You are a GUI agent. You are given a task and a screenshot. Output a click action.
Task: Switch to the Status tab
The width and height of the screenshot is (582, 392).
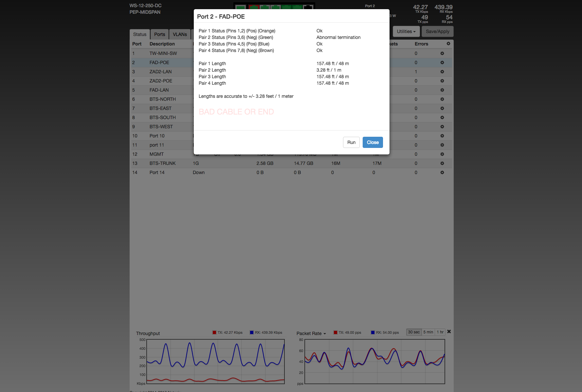click(x=140, y=34)
